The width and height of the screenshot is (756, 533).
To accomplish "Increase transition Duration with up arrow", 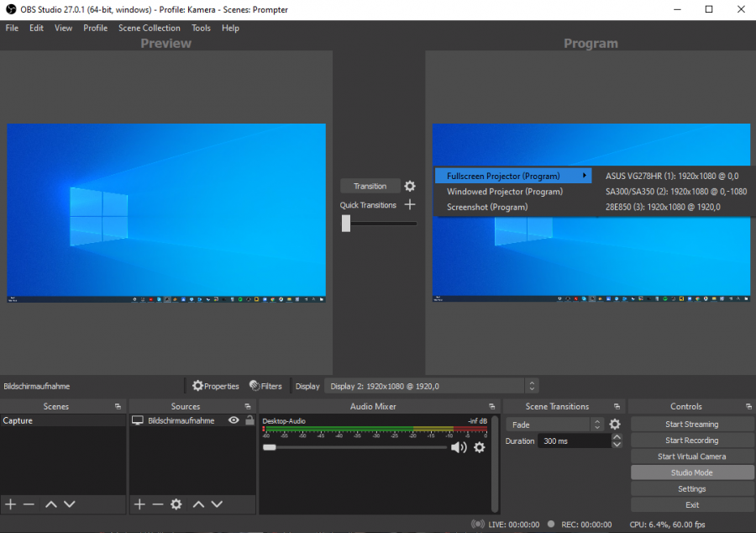I will tap(617, 437).
